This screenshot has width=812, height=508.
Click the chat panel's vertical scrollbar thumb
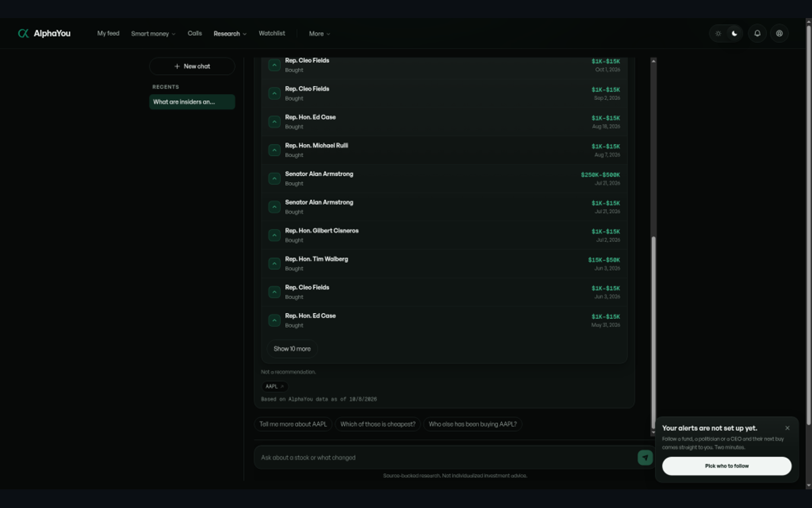click(x=654, y=333)
